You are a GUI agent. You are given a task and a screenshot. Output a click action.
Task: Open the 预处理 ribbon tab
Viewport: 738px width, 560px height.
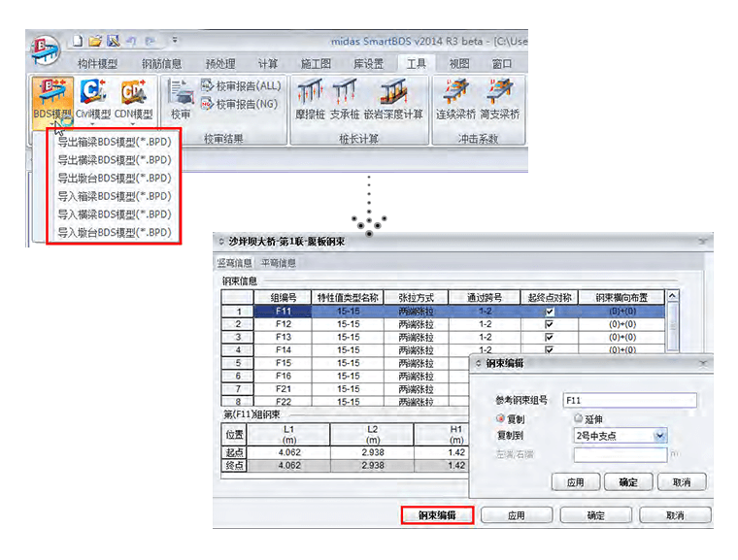point(219,63)
